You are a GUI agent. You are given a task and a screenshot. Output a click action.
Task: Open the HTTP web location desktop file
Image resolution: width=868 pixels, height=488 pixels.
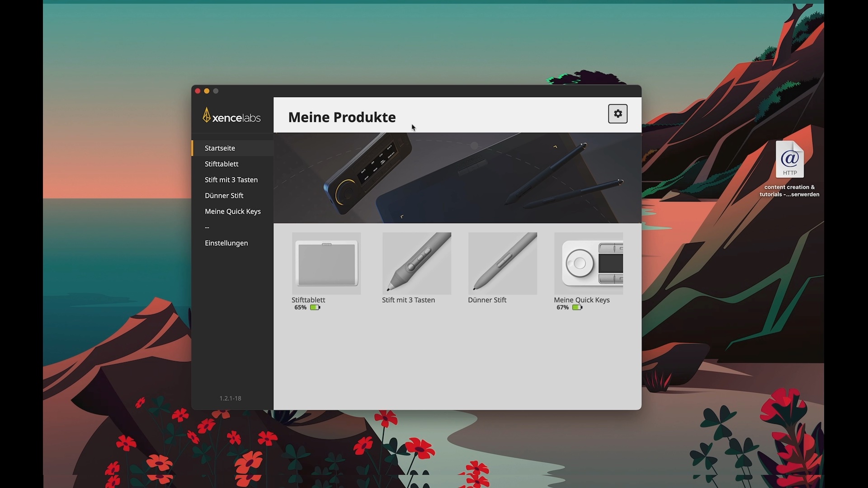coord(790,159)
